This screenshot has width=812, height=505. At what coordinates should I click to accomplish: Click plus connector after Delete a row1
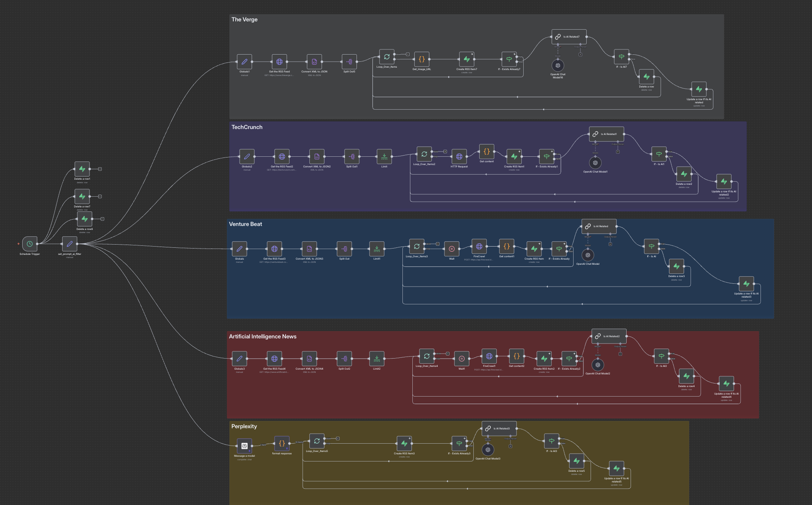[100, 169]
